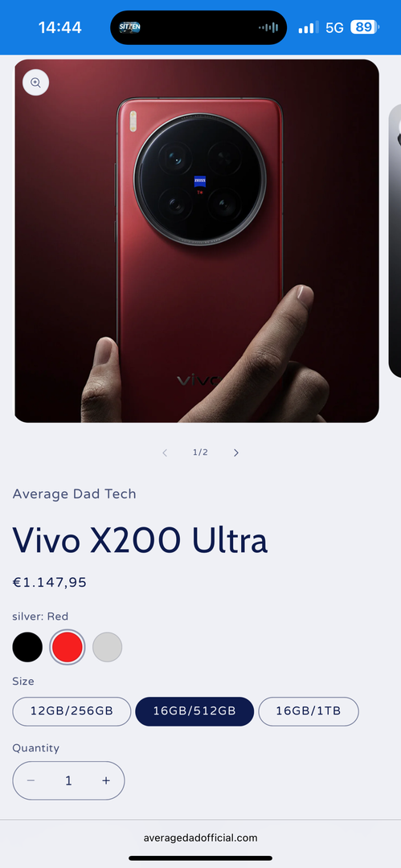Decrease quantity with minus button

tap(31, 780)
